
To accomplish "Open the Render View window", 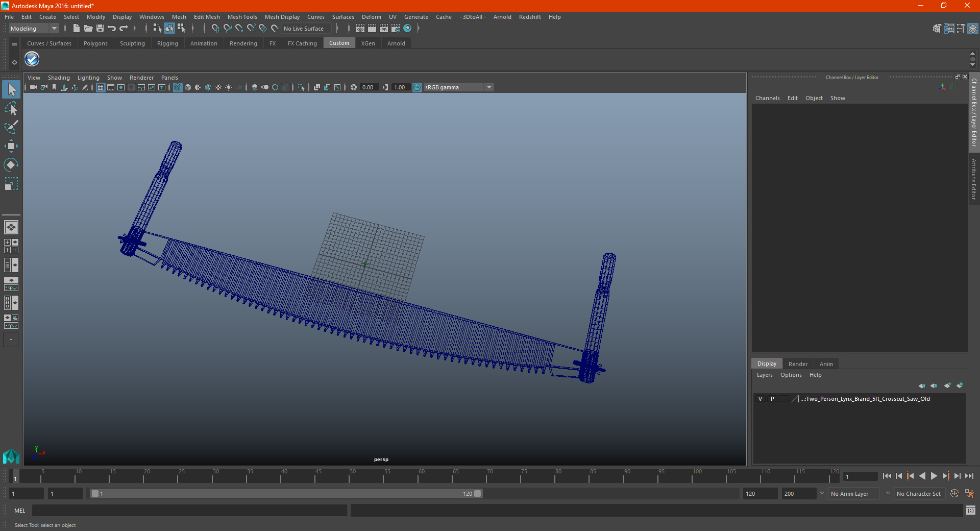I will tap(360, 29).
